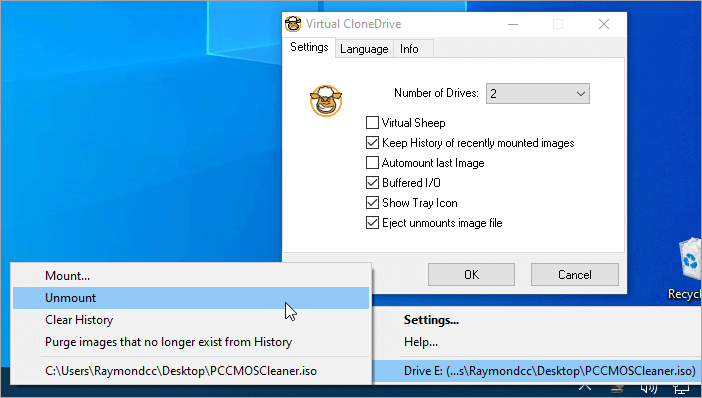Select the Drive E: menu entry
The image size is (702, 398).
[537, 371]
